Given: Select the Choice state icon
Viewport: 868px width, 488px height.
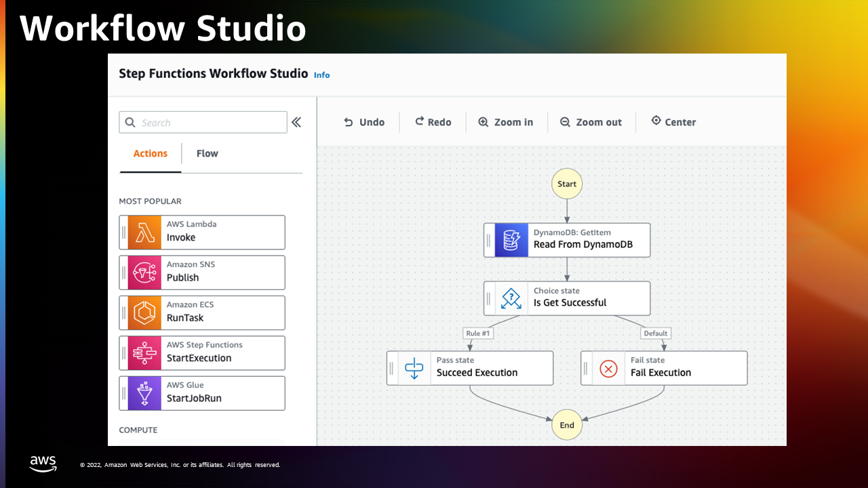Looking at the screenshot, I should [511, 298].
